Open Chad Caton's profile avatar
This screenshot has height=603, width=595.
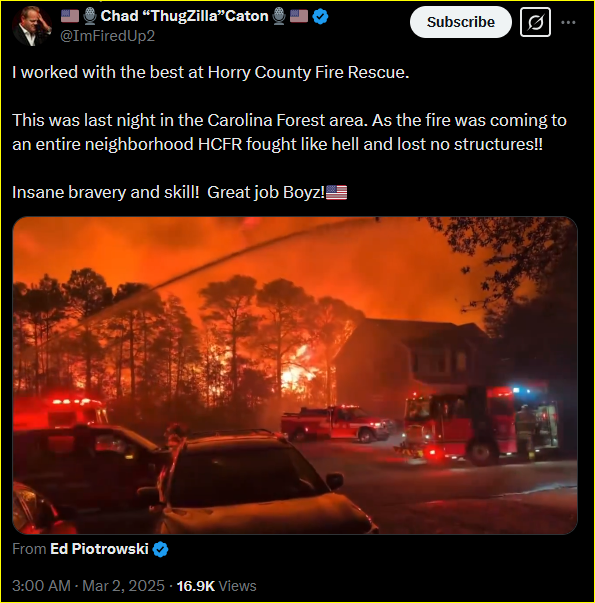(x=32, y=26)
